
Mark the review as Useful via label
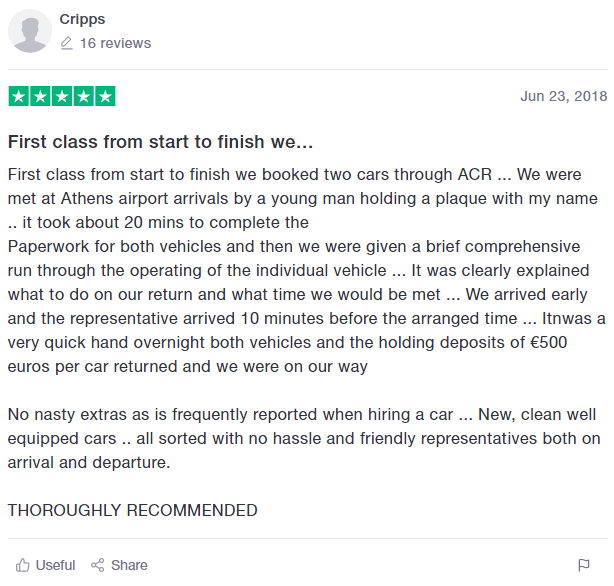(x=55, y=565)
